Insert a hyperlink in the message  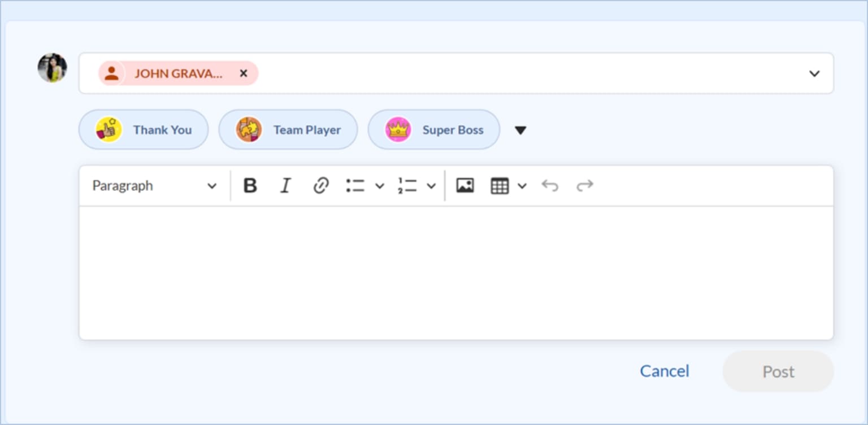pyautogui.click(x=321, y=185)
